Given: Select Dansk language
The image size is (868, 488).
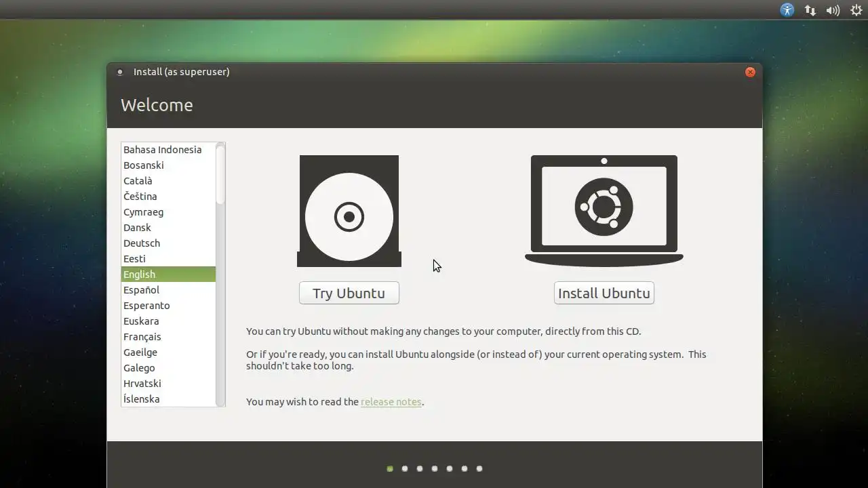Looking at the screenshot, I should pos(168,228).
